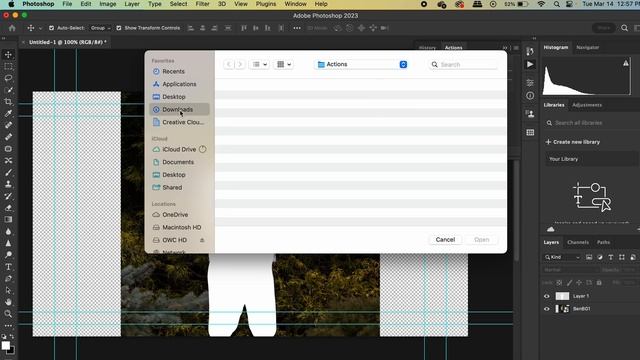
Task: Open Photoshop search magnifier in options bar
Action: point(624,28)
